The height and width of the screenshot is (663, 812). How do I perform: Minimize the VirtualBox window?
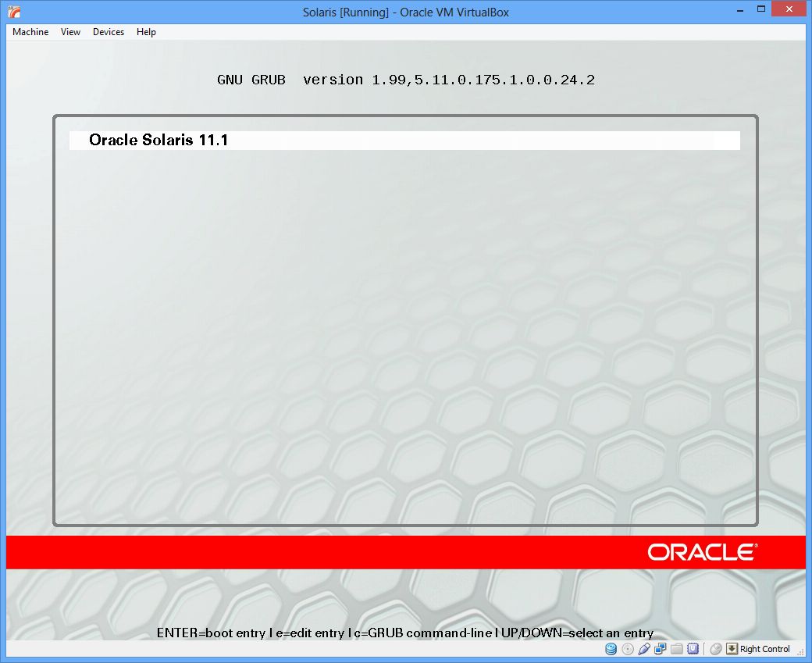point(740,9)
